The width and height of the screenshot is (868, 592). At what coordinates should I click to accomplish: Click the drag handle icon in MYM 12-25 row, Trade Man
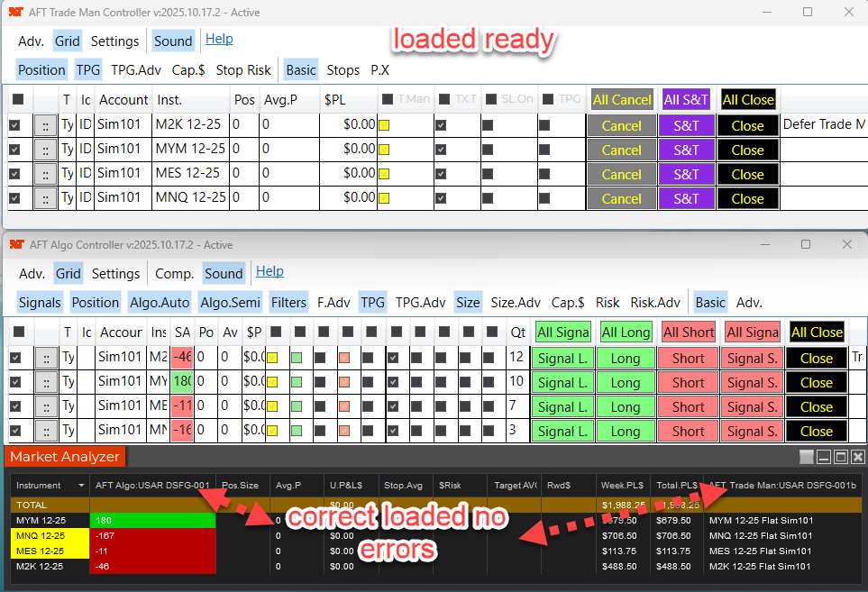point(45,150)
